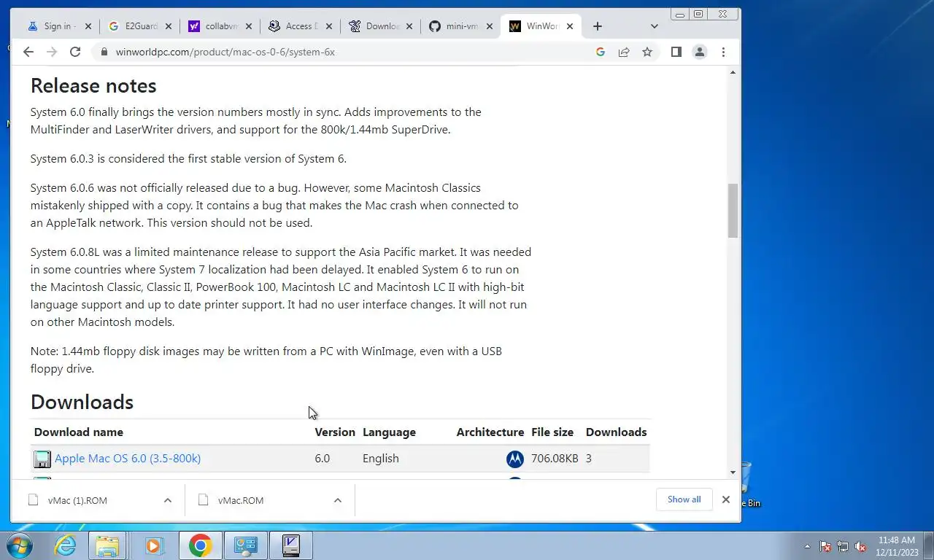934x560 pixels.
Task: Click the Downloads section heading
Action: [x=82, y=402]
